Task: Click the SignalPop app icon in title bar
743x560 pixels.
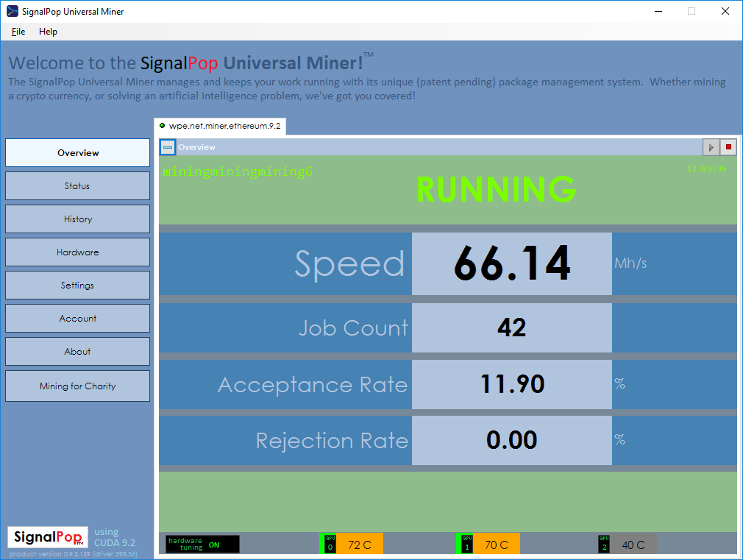Action: click(x=13, y=12)
